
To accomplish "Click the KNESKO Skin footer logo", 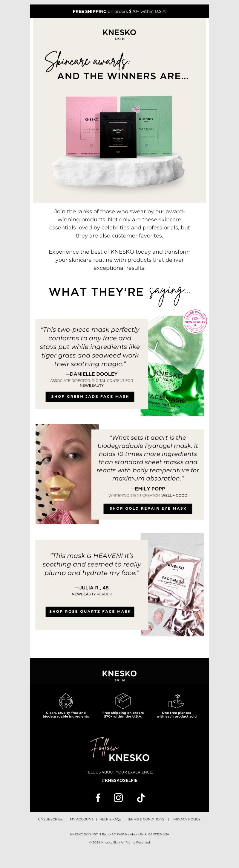I will [119, 676].
